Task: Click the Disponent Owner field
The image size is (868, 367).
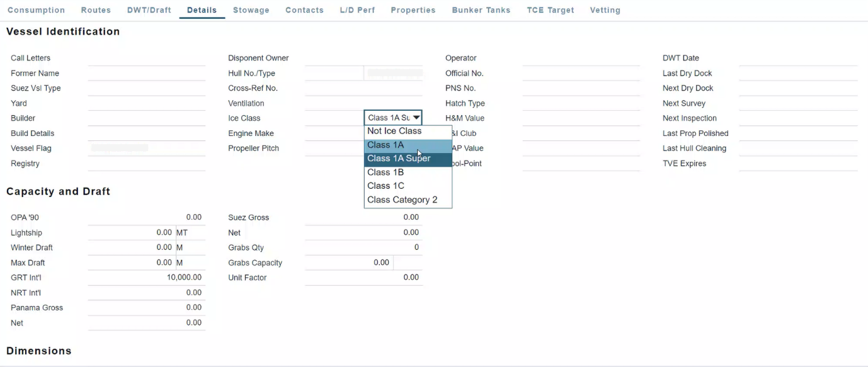Action: pos(363,58)
